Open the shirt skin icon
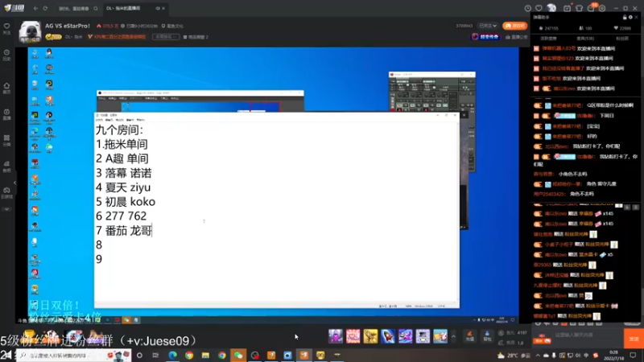Image resolution: width=644 pixels, height=362 pixels. 579,8
